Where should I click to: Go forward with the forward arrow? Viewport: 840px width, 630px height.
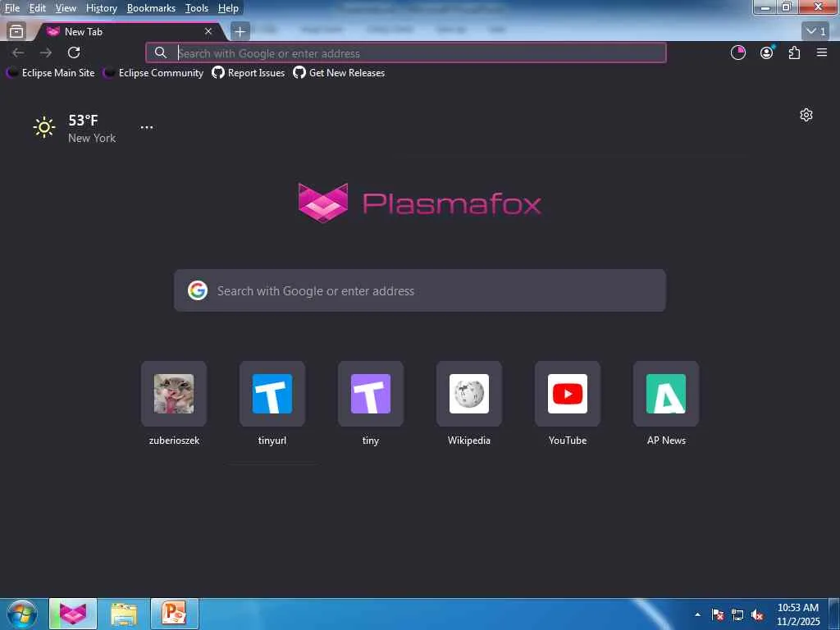coord(46,52)
